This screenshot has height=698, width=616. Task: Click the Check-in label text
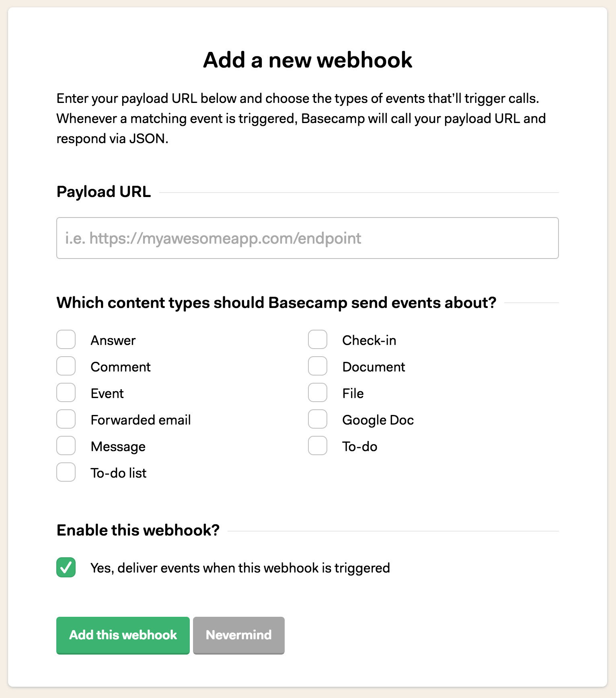[369, 340]
